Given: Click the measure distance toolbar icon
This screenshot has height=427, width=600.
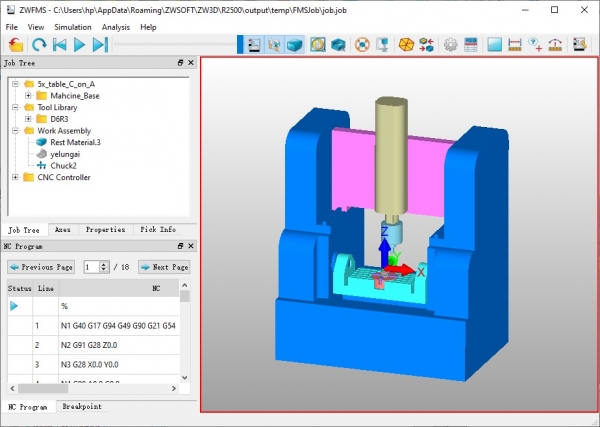Looking at the screenshot, I should [514, 44].
